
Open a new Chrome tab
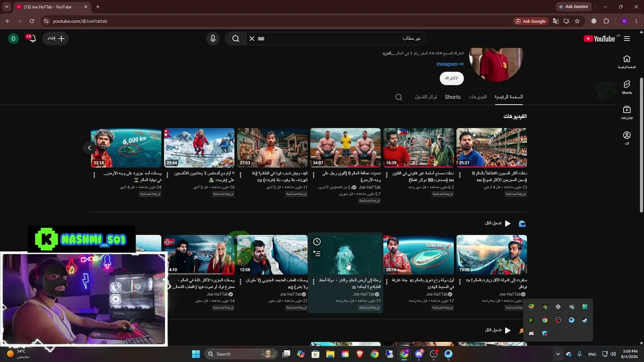click(x=98, y=7)
